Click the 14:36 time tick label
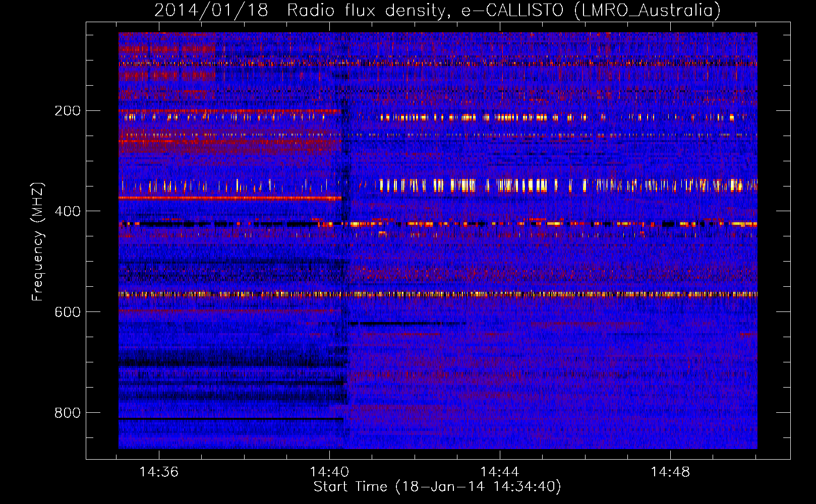This screenshot has height=504, width=816. (x=159, y=472)
